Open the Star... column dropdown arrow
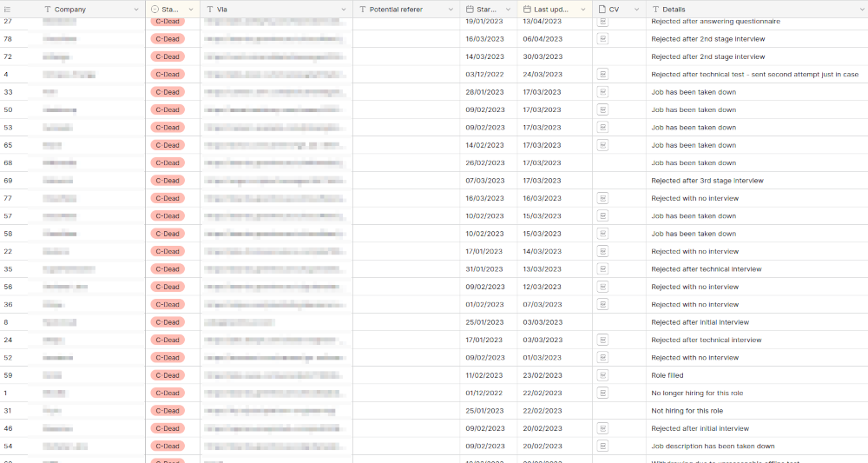 coord(508,10)
